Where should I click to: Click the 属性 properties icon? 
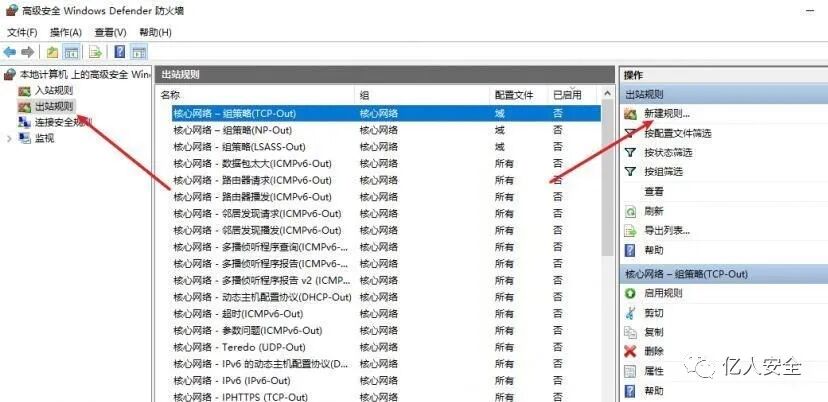630,371
